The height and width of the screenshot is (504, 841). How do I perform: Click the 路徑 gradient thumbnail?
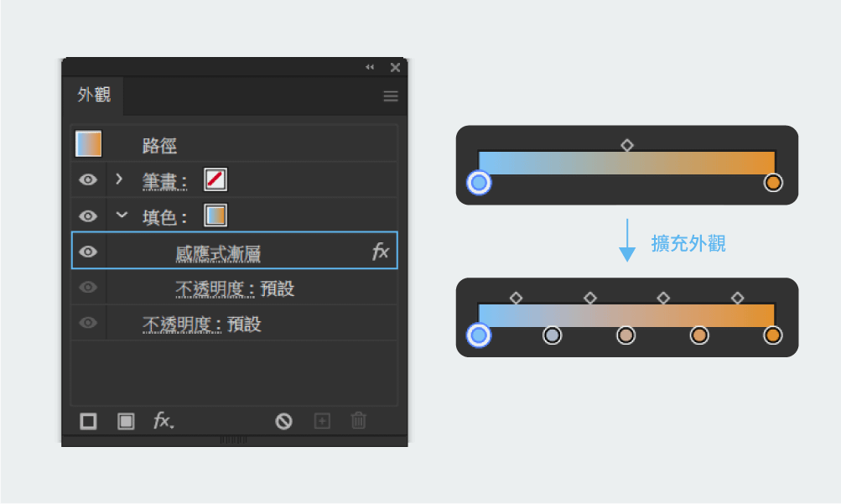pos(88,144)
